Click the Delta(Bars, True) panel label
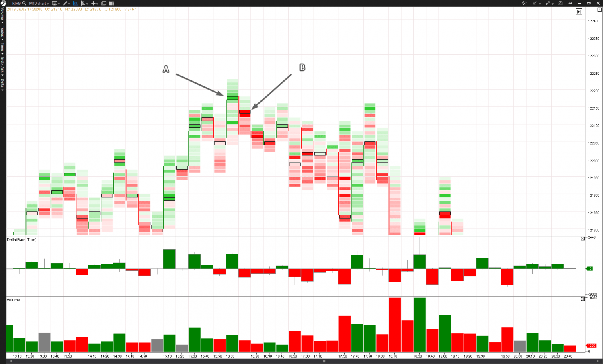Image resolution: width=603 pixels, height=364 pixels. click(x=21, y=239)
